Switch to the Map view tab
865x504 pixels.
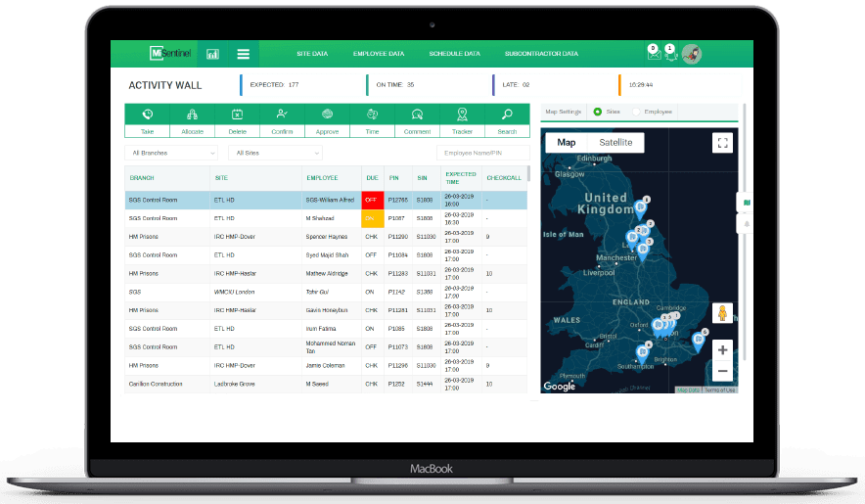tap(566, 143)
